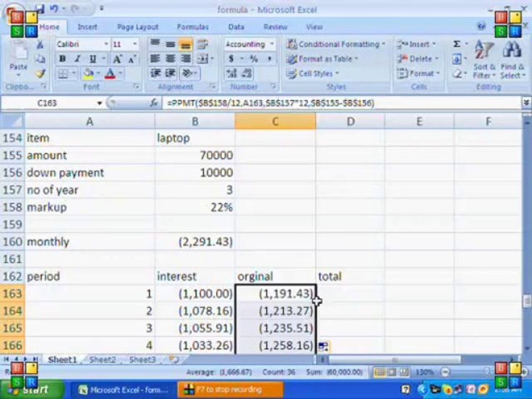This screenshot has height=399, width=532.
Task: Switch to the Review tab
Action: tap(275, 27)
